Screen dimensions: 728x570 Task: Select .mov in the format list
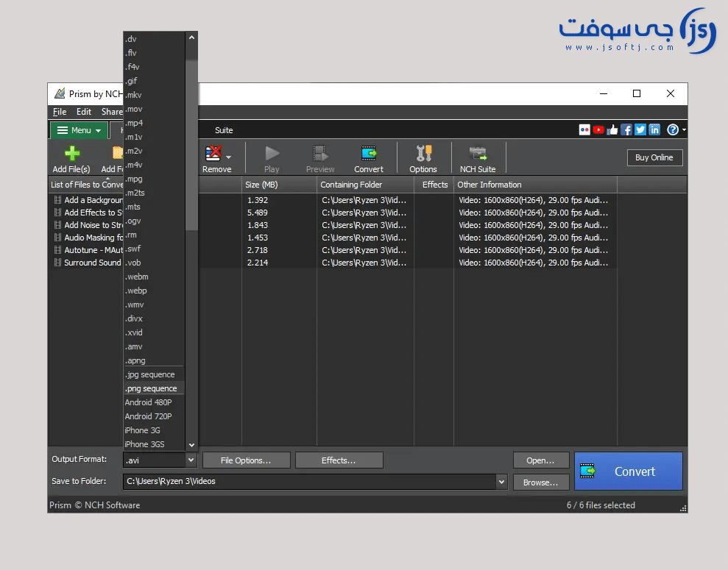point(154,109)
